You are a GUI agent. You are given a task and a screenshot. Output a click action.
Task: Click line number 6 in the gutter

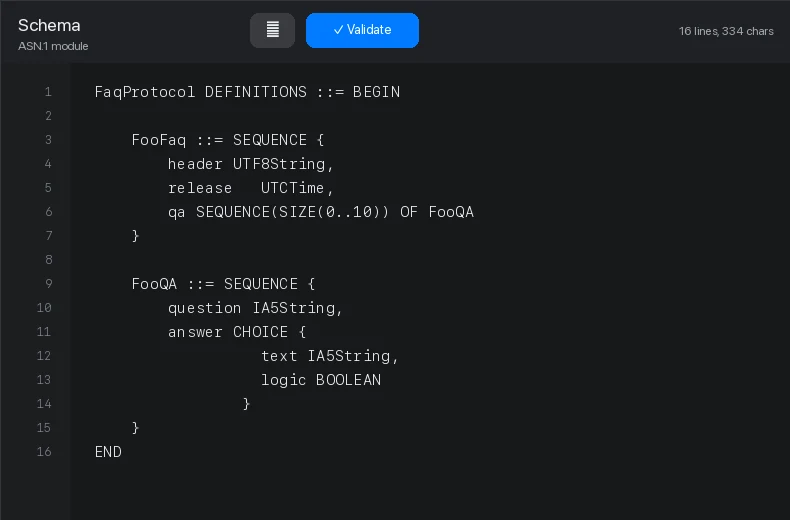(x=48, y=212)
